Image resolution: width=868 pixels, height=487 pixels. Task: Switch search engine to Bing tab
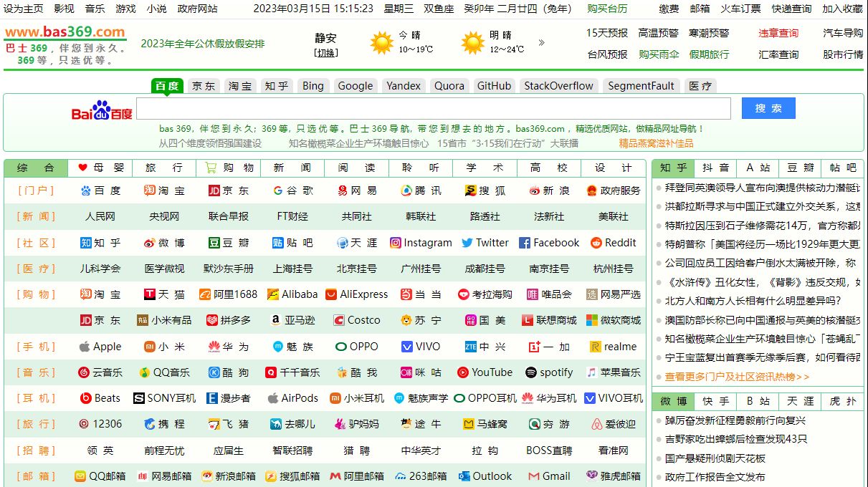coord(313,86)
